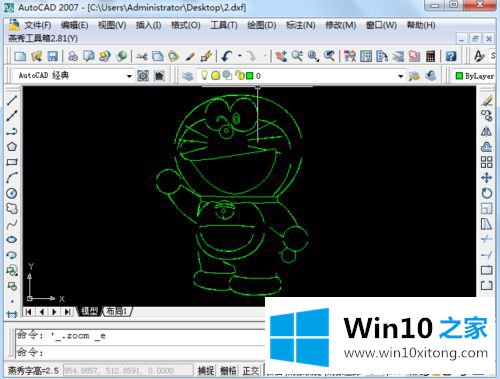Choose the Array tool
The image size is (500, 379).
(487, 162)
